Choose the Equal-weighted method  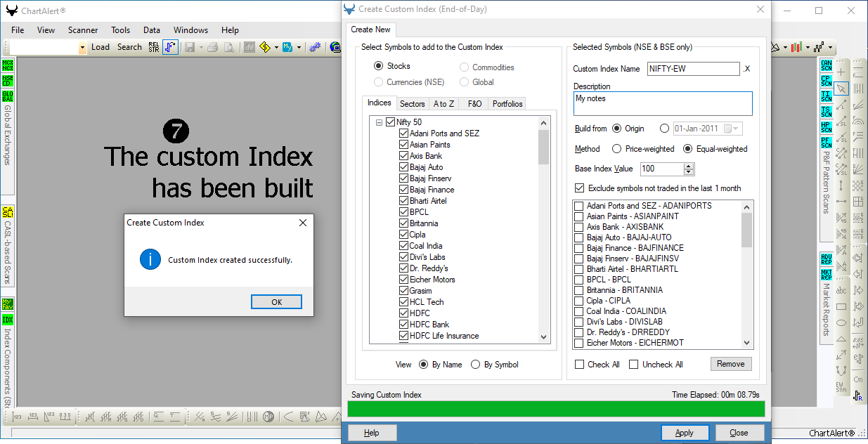[x=687, y=149]
